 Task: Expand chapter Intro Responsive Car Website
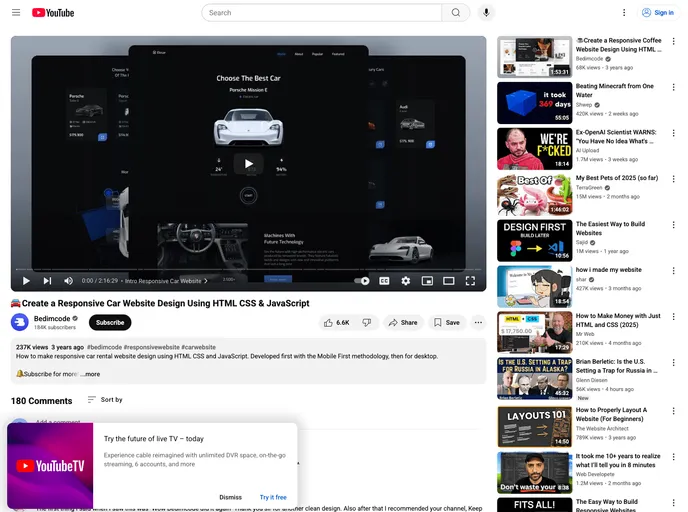166,281
